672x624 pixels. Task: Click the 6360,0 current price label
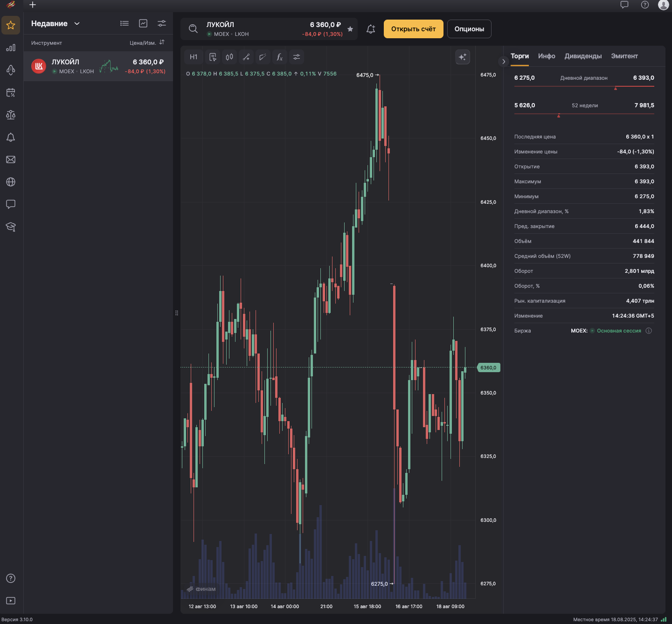click(489, 367)
